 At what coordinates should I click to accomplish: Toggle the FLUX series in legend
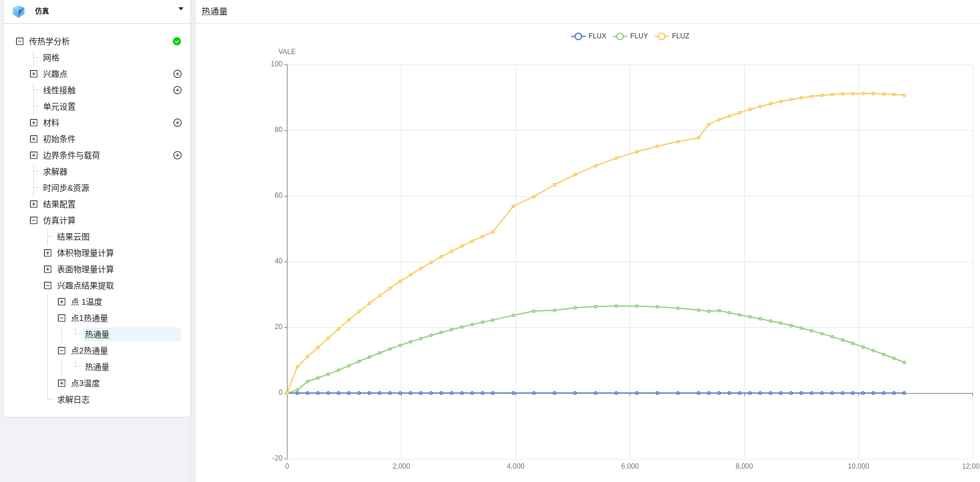click(x=589, y=36)
